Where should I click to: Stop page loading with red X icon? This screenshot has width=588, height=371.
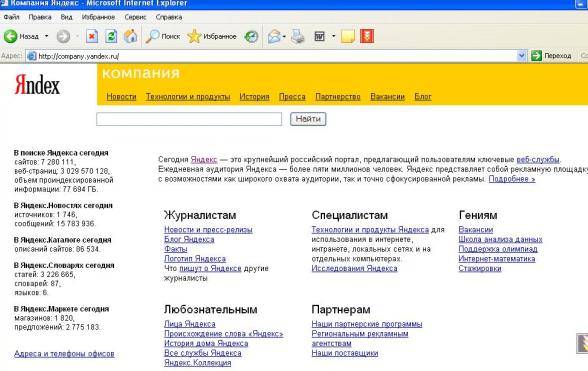[92, 36]
